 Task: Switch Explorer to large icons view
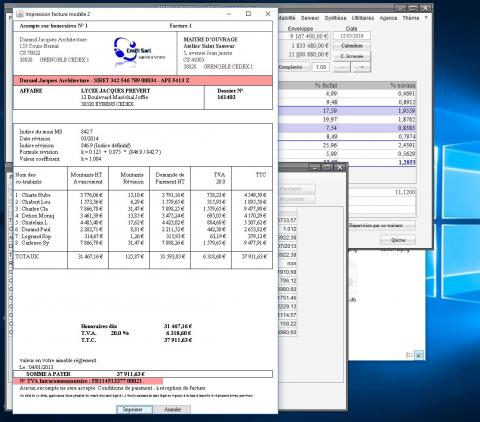pyautogui.click(x=420, y=355)
